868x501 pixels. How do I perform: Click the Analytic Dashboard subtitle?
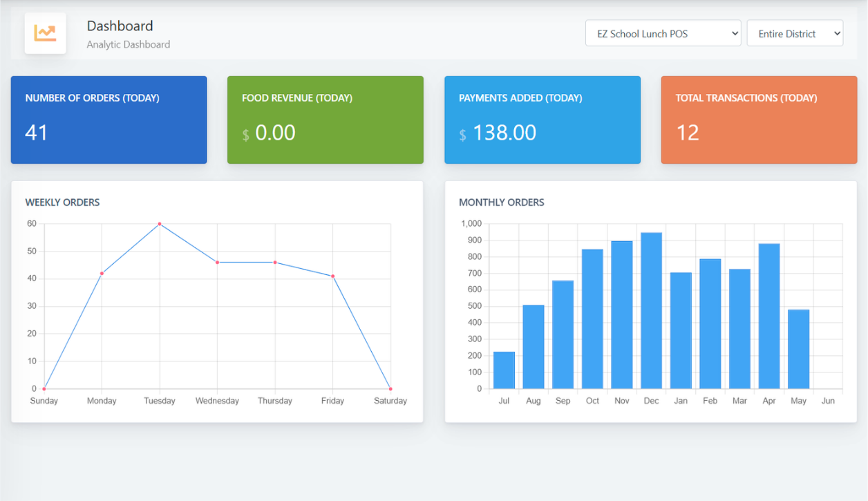(128, 44)
